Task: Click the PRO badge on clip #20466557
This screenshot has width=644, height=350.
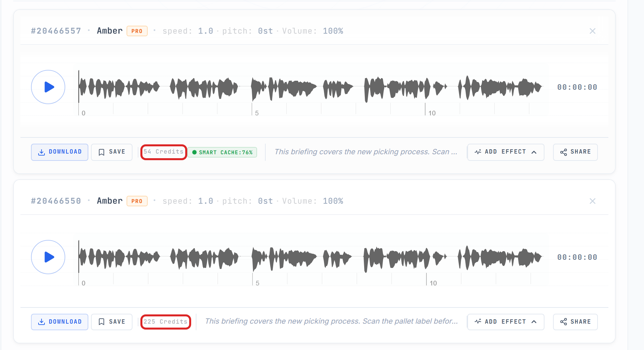Action: (x=137, y=31)
